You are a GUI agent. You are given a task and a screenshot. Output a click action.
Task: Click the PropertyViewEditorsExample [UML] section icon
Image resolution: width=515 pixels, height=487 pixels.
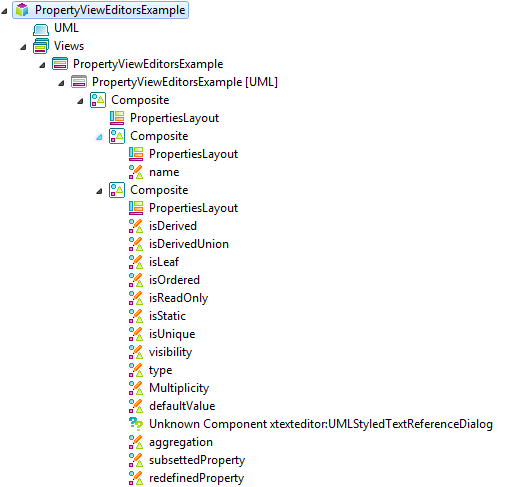(x=79, y=82)
